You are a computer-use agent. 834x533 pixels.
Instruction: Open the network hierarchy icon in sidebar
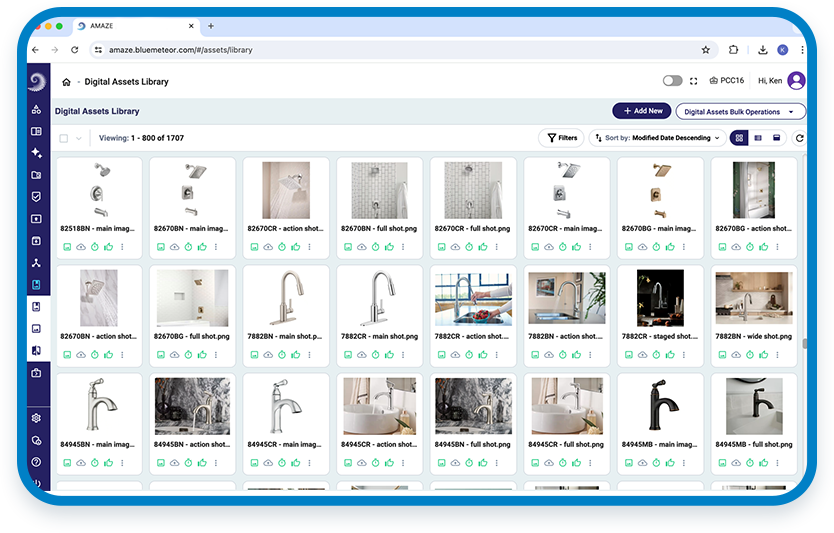click(x=36, y=263)
